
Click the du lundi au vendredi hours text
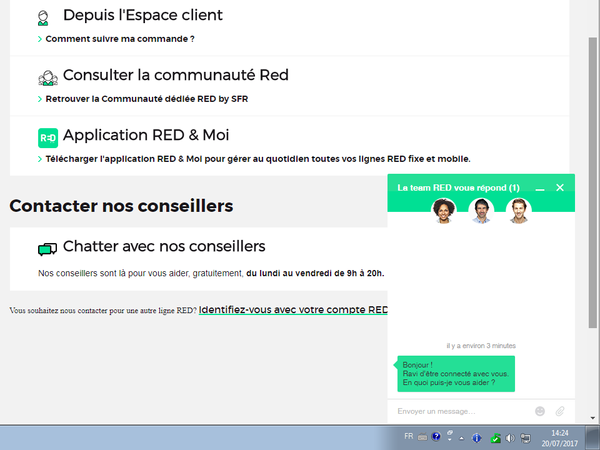click(315, 274)
